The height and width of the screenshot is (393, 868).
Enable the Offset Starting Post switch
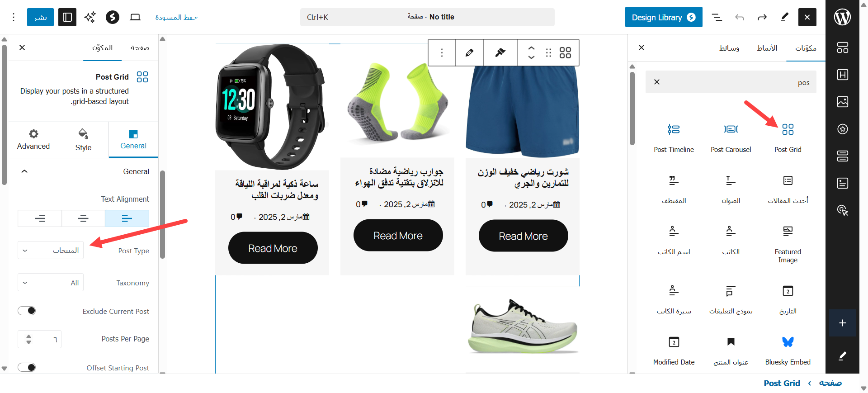pos(27,367)
